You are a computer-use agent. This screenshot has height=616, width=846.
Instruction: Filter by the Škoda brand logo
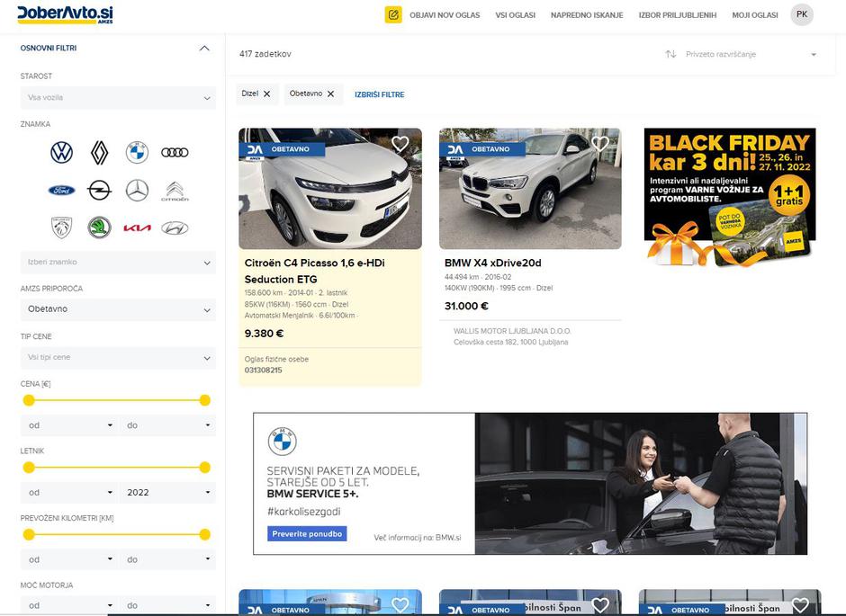(99, 228)
